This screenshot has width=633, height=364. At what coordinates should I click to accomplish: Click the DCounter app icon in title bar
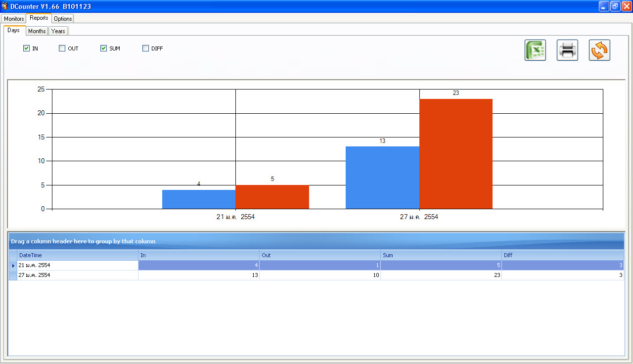point(5,6)
